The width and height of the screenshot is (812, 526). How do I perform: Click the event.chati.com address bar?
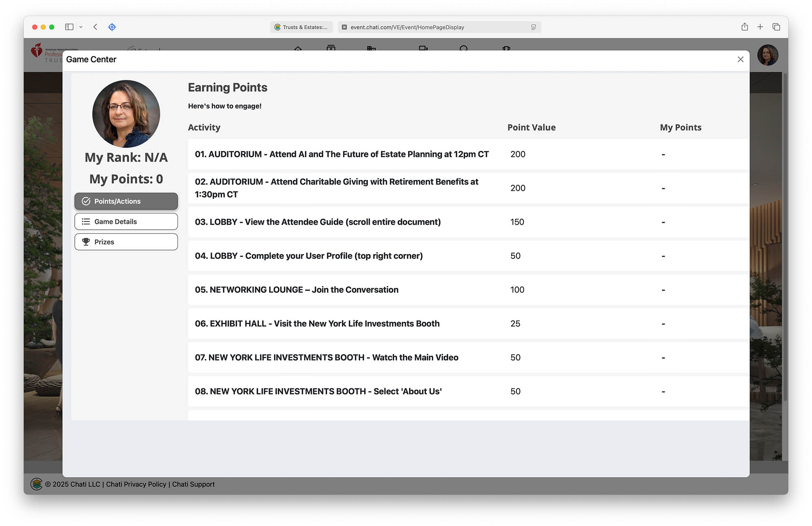click(407, 27)
